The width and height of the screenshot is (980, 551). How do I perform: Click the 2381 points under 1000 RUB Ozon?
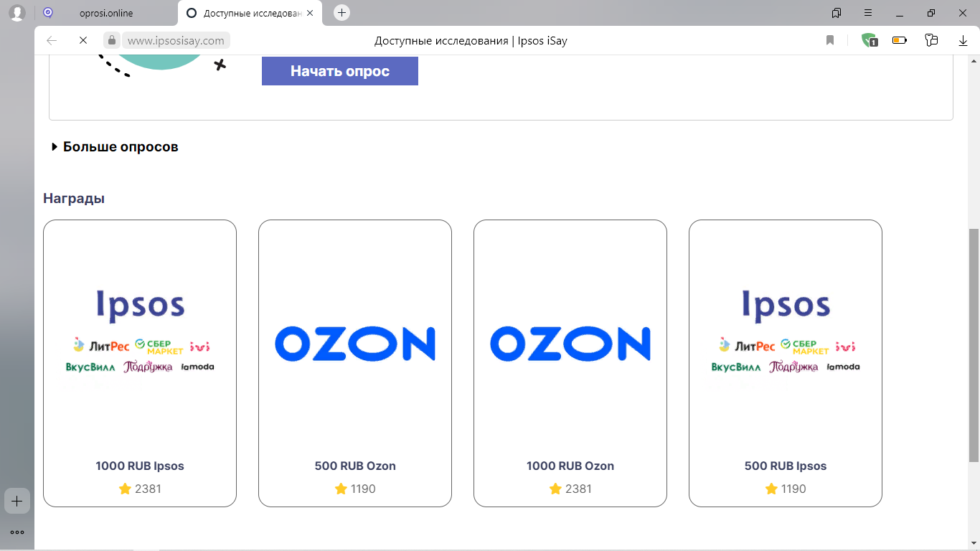[579, 489]
